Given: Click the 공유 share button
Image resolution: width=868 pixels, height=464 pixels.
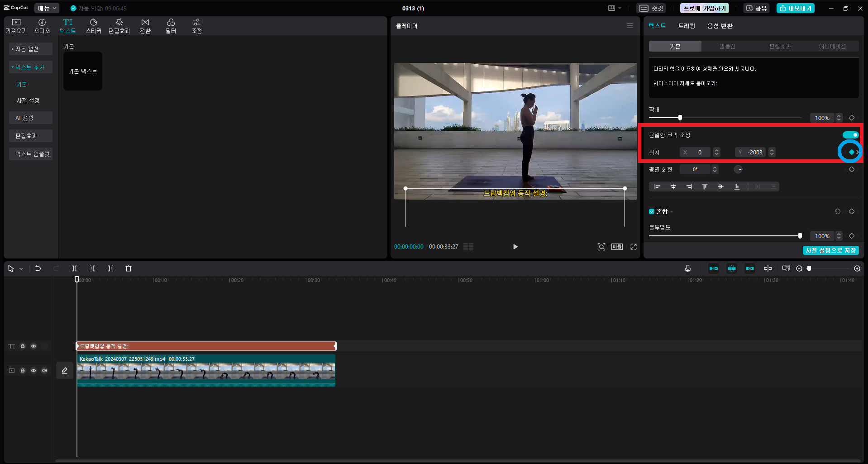Looking at the screenshot, I should (756, 8).
